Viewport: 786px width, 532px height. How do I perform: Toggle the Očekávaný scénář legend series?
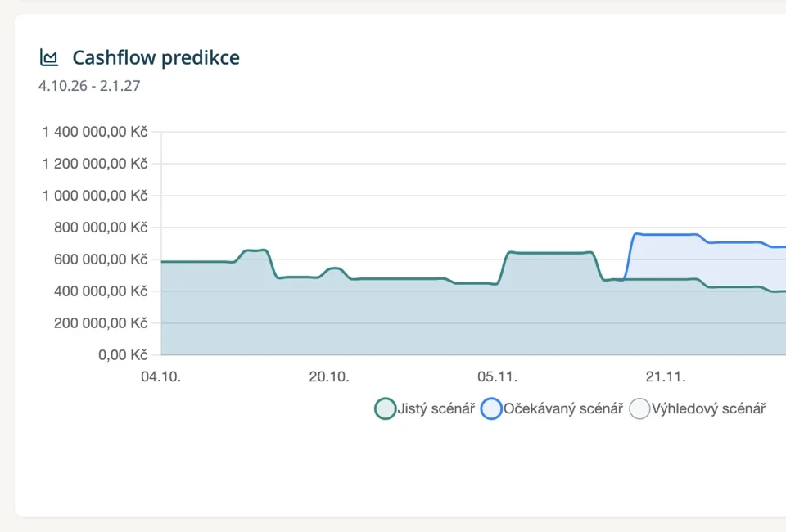[x=551, y=408]
